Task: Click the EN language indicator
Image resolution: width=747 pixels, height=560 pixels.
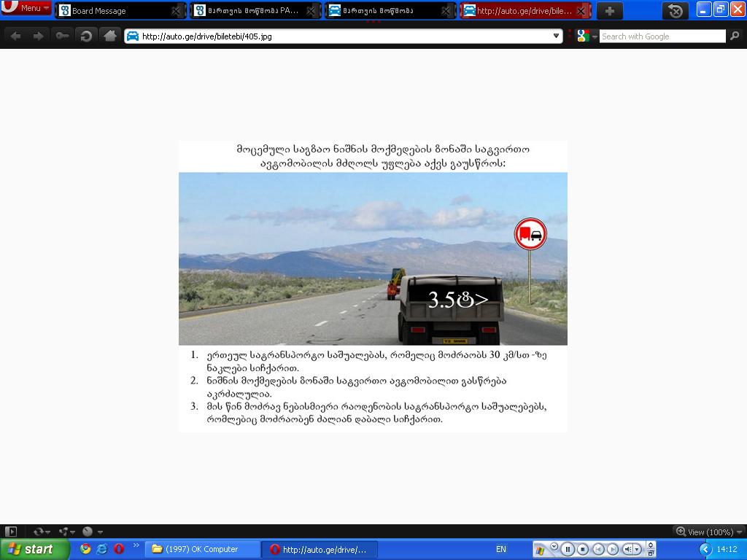Action: pyautogui.click(x=500, y=549)
